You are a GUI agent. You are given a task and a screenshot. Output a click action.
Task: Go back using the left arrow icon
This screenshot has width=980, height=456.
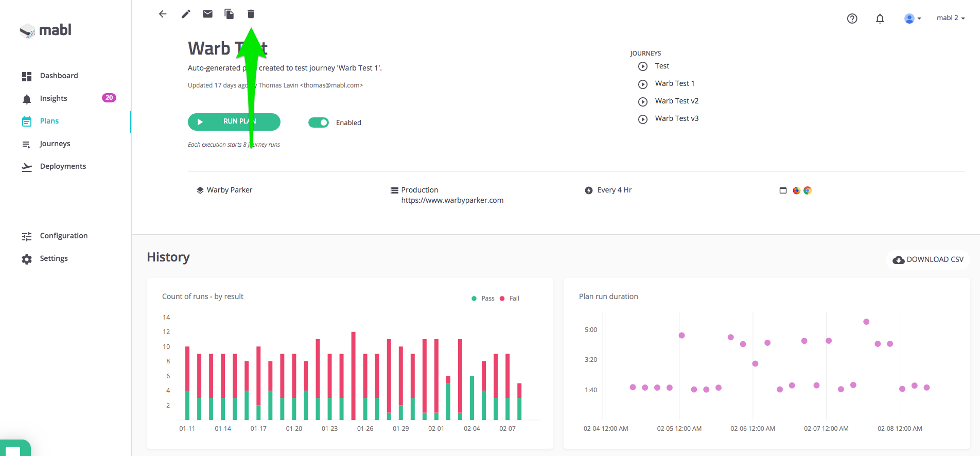(x=163, y=14)
